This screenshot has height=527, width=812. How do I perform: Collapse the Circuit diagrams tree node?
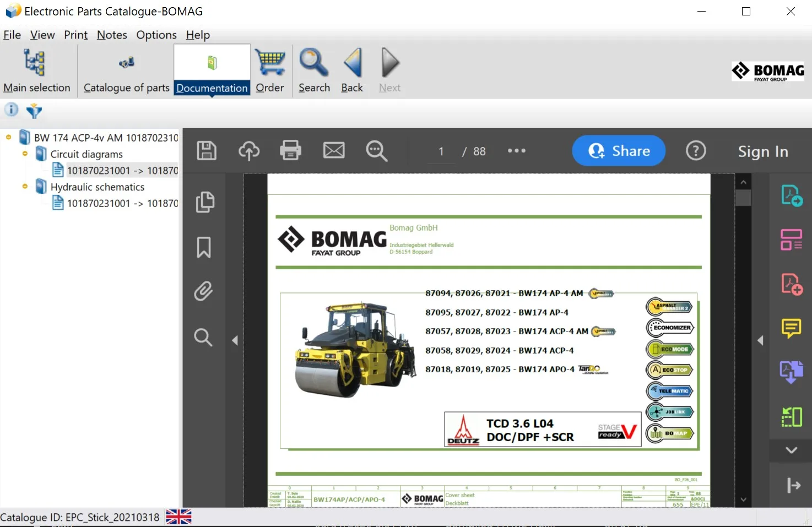point(24,154)
